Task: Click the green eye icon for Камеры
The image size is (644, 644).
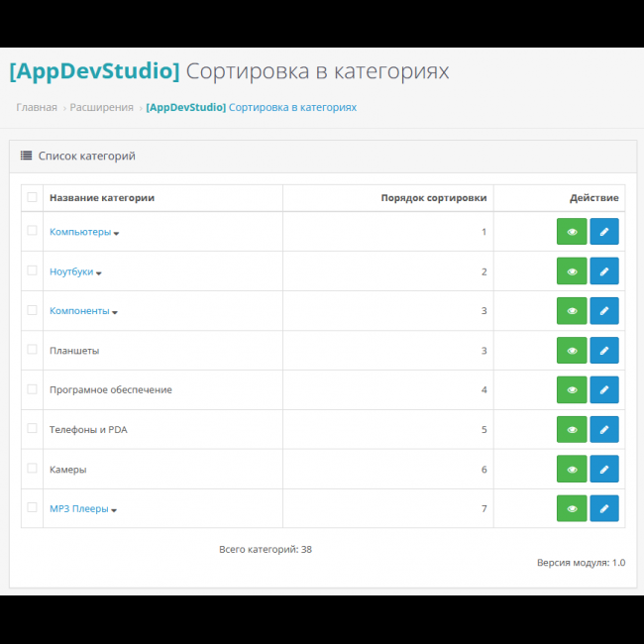Action: pos(572,470)
